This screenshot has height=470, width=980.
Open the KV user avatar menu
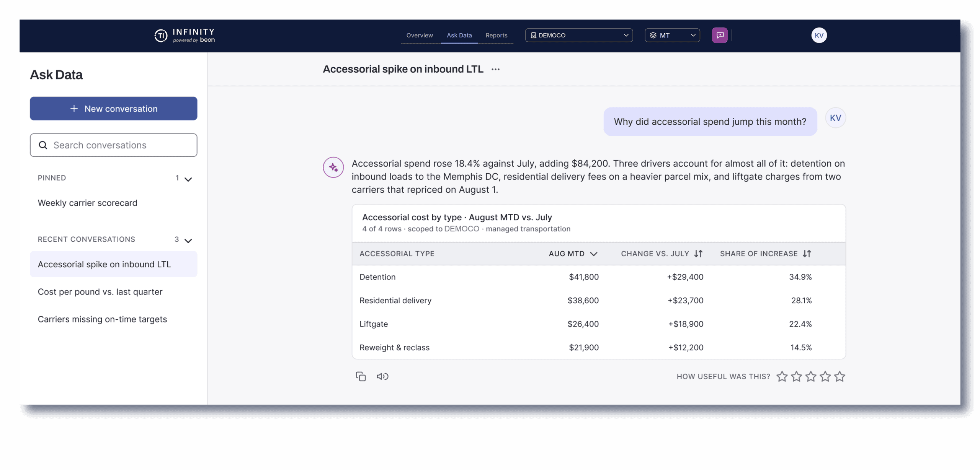[x=818, y=35]
